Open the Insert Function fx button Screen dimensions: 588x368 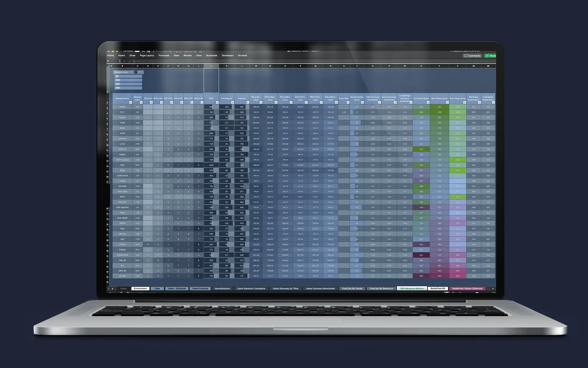coord(134,61)
